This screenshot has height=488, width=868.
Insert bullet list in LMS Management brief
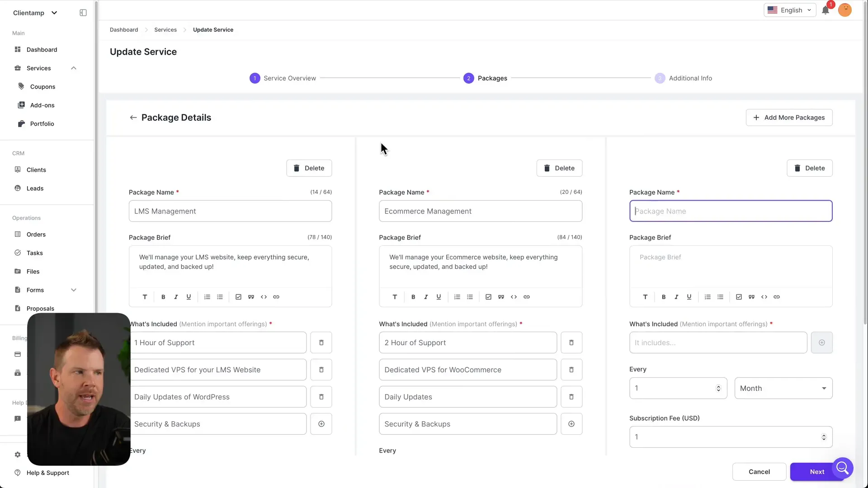(x=220, y=297)
